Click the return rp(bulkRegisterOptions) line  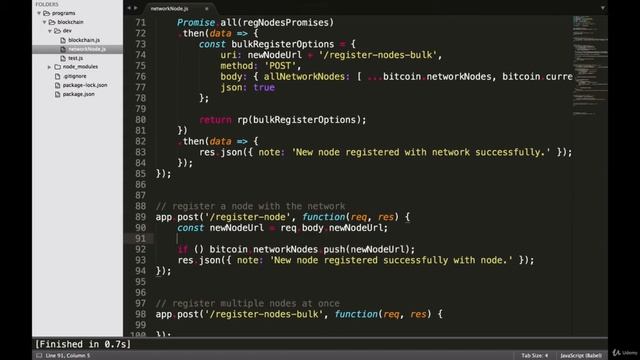[282, 120]
